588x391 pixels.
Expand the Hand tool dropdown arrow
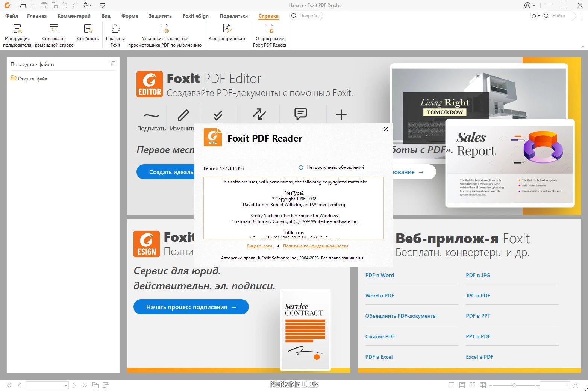coord(91,5)
